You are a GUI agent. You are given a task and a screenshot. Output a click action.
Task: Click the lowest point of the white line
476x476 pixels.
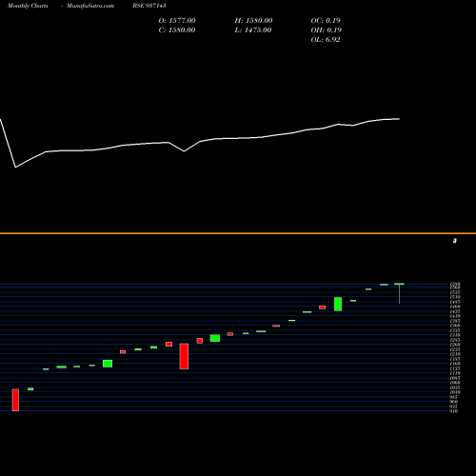click(15, 167)
